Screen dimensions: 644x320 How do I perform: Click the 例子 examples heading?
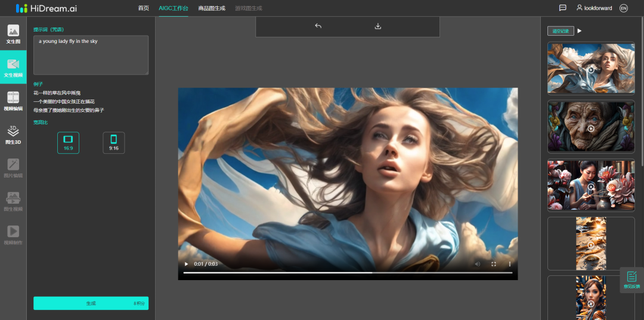pos(38,84)
